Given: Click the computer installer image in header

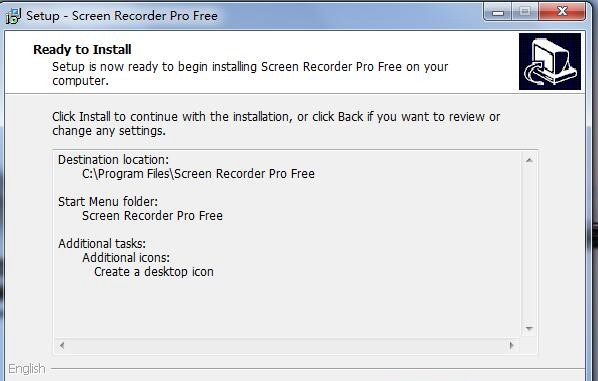Looking at the screenshot, I should pyautogui.click(x=550, y=61).
